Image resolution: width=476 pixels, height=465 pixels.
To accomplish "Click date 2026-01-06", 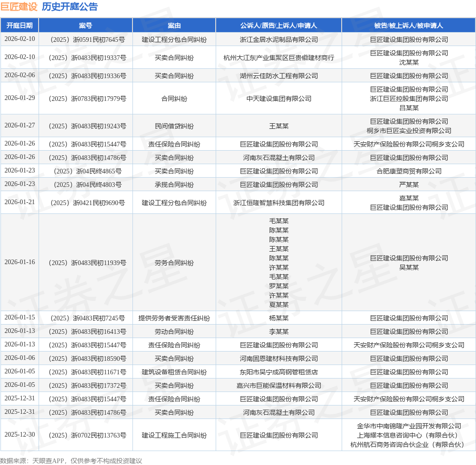I will point(20,358).
